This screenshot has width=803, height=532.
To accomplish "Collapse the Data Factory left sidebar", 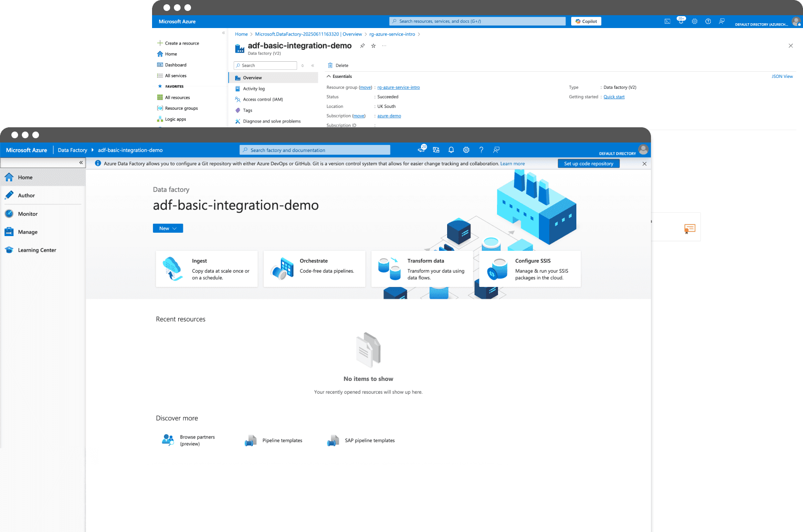I will 81,162.
